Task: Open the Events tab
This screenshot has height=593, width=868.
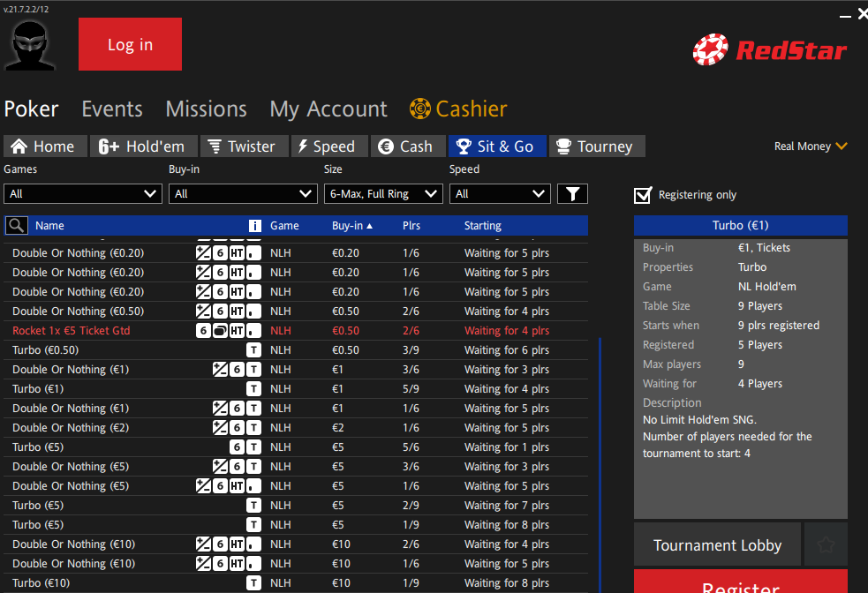Action: coord(112,109)
